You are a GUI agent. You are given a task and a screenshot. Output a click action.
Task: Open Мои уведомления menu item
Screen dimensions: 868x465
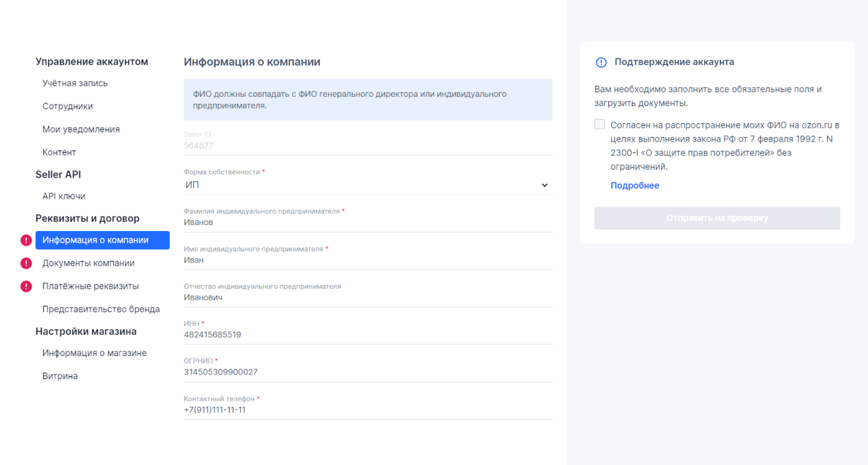coord(81,129)
